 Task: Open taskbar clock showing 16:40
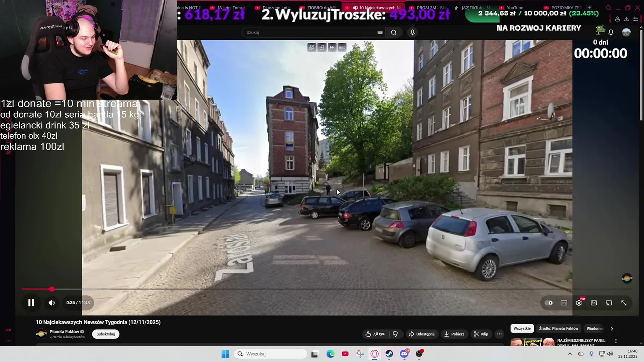click(x=628, y=354)
